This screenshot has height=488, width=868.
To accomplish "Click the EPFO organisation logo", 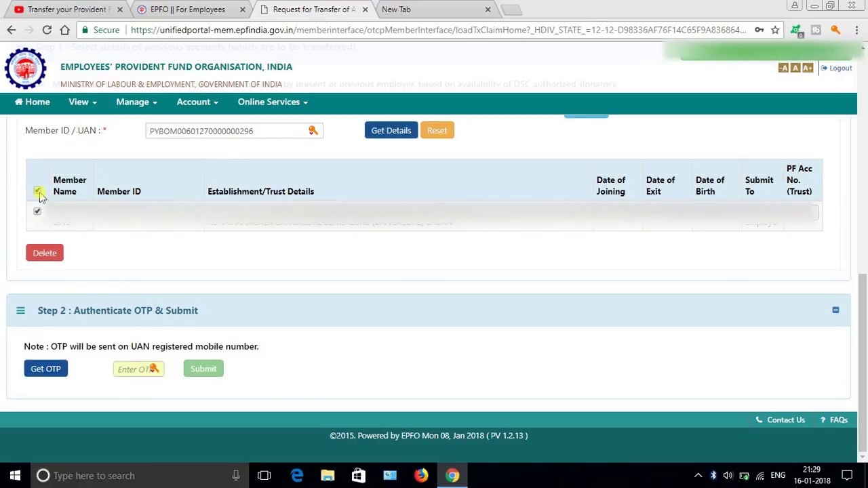I will (x=26, y=68).
